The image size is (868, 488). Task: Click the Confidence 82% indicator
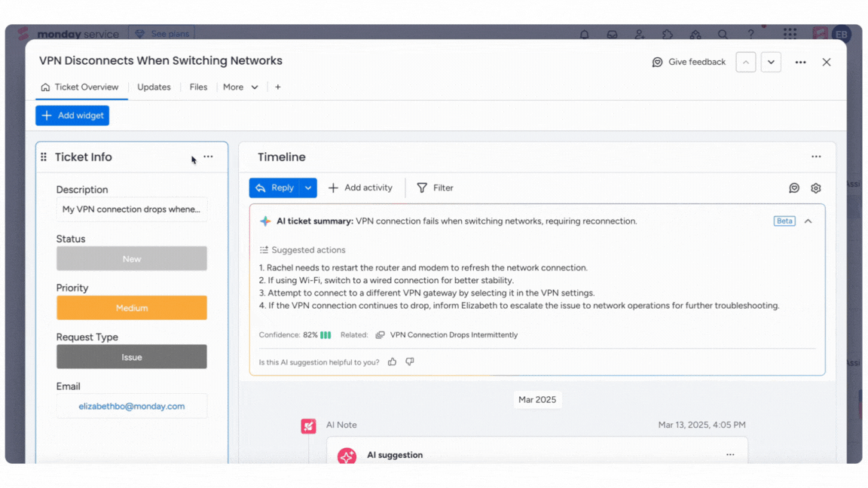point(295,334)
